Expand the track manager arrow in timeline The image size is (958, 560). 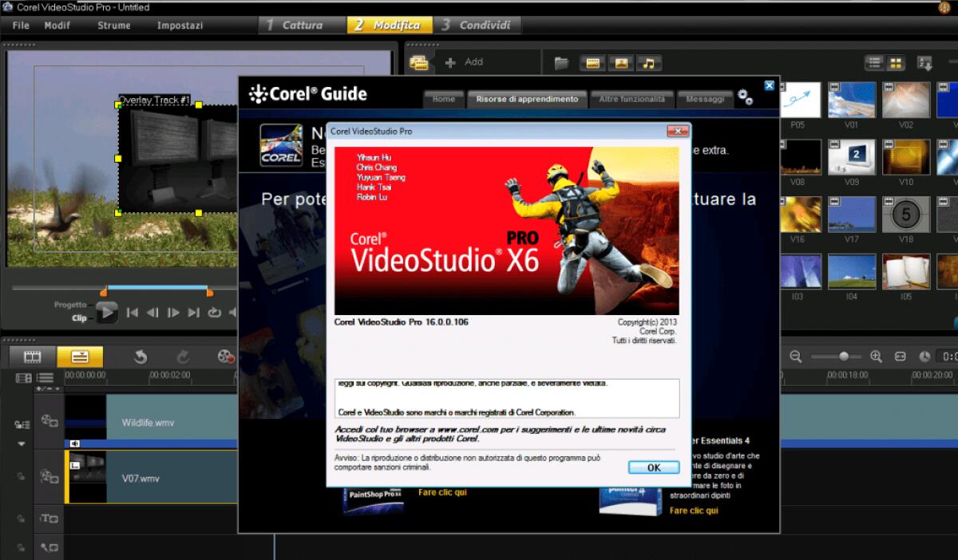tap(21, 444)
